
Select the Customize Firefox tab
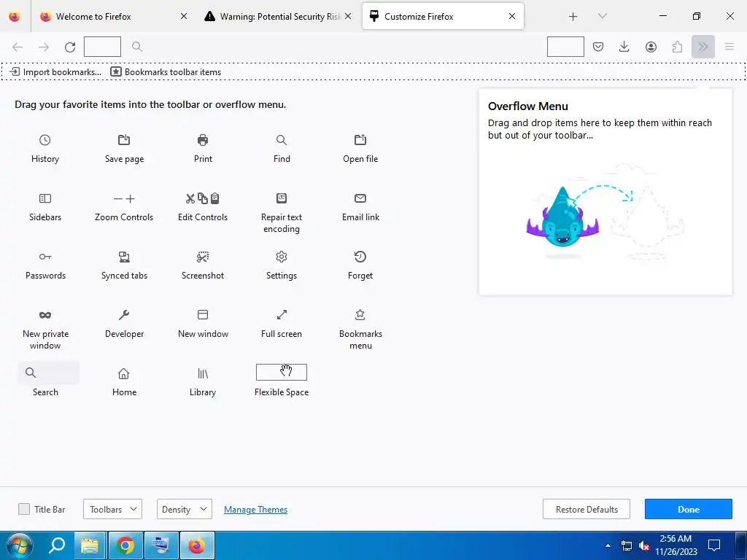[x=443, y=16]
